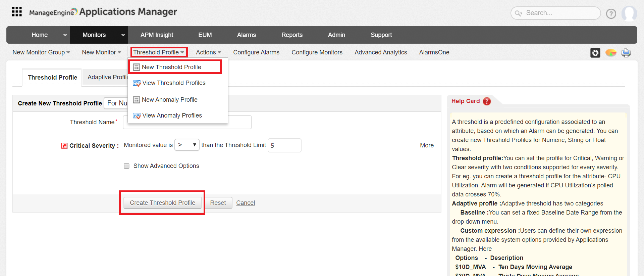
Task: Enable Show Advanced Options checkbox
Action: (x=126, y=166)
